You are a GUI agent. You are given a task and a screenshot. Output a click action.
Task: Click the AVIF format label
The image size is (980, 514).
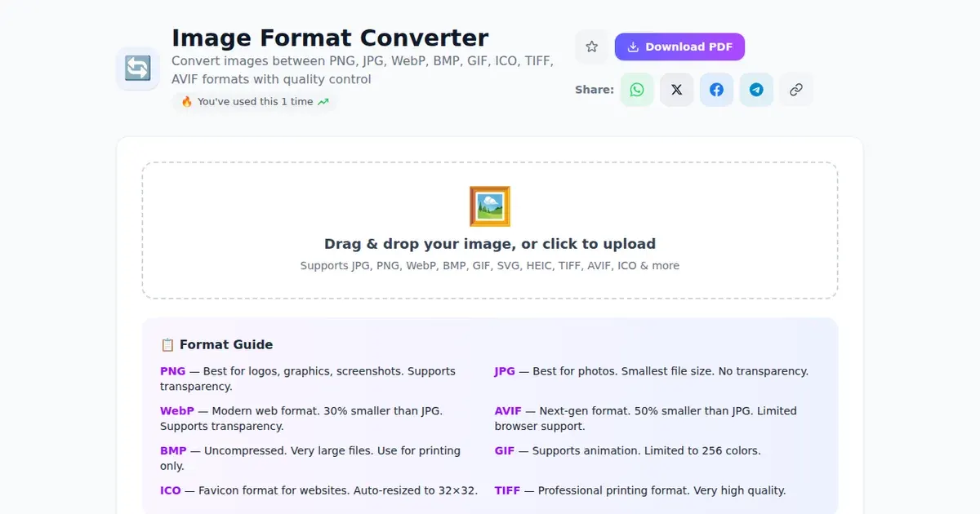(x=508, y=411)
